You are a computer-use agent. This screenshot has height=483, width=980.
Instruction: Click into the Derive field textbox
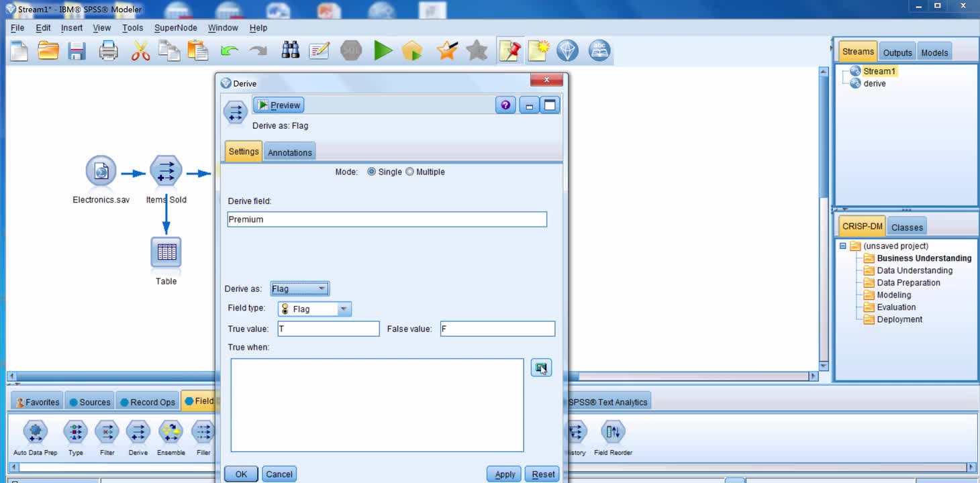click(387, 219)
